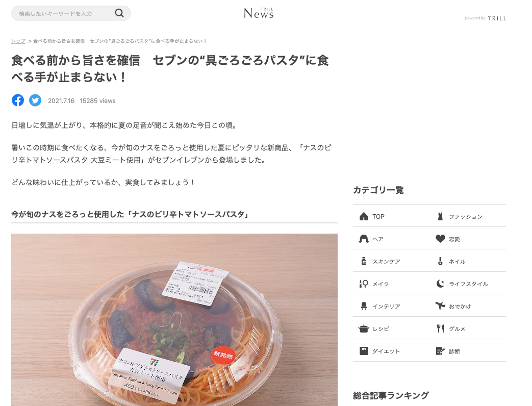Click the ライフスタイル moon icon
532x406 pixels.
pos(440,284)
